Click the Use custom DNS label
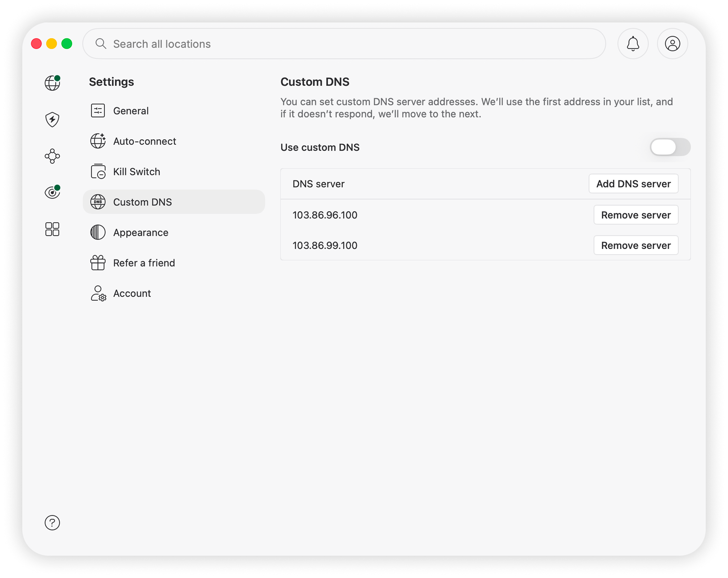Viewport: 728px width, 578px height. click(320, 147)
